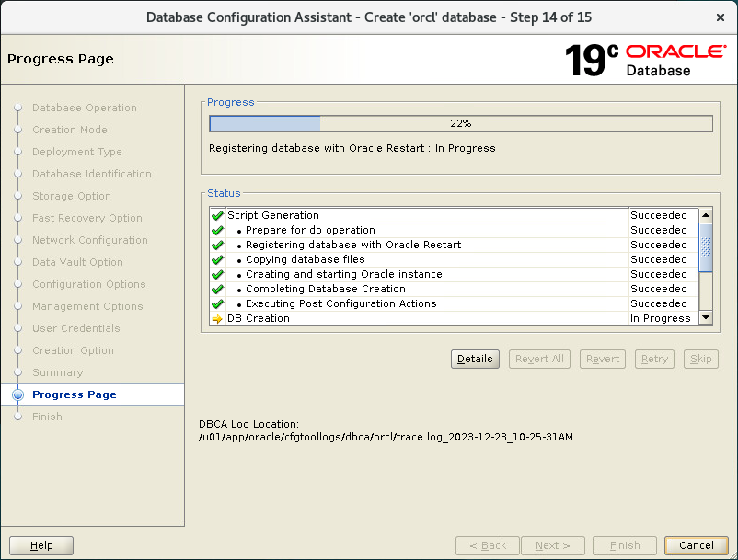Screen dimensions: 738x560
Task: Click the Script Generation row text
Action: coord(273,215)
